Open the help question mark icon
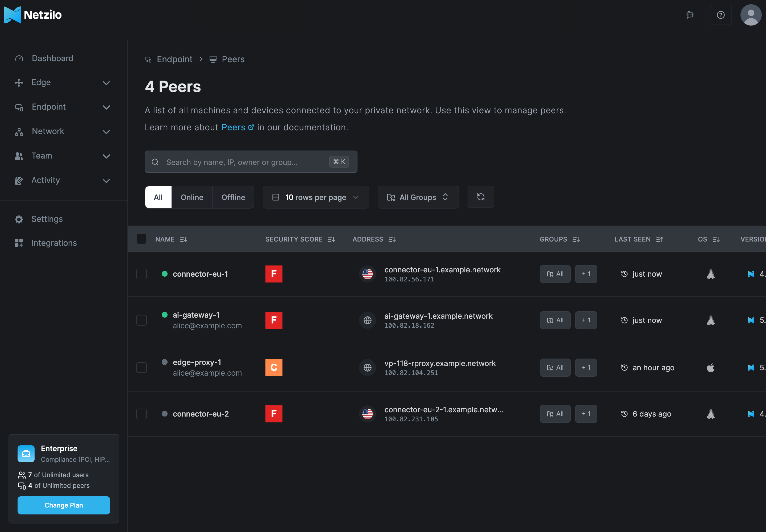Viewport: 766px width, 532px height. (x=721, y=15)
